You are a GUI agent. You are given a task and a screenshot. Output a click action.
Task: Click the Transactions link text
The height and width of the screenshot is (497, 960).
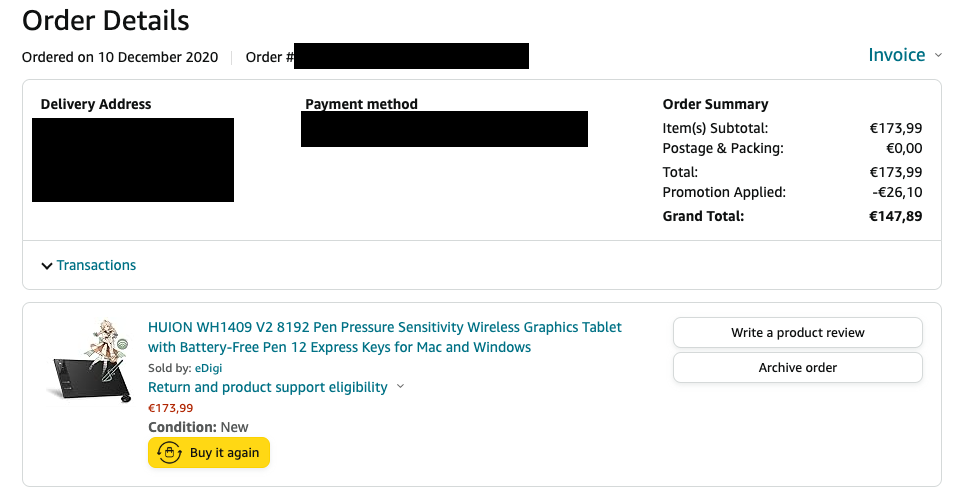96,265
